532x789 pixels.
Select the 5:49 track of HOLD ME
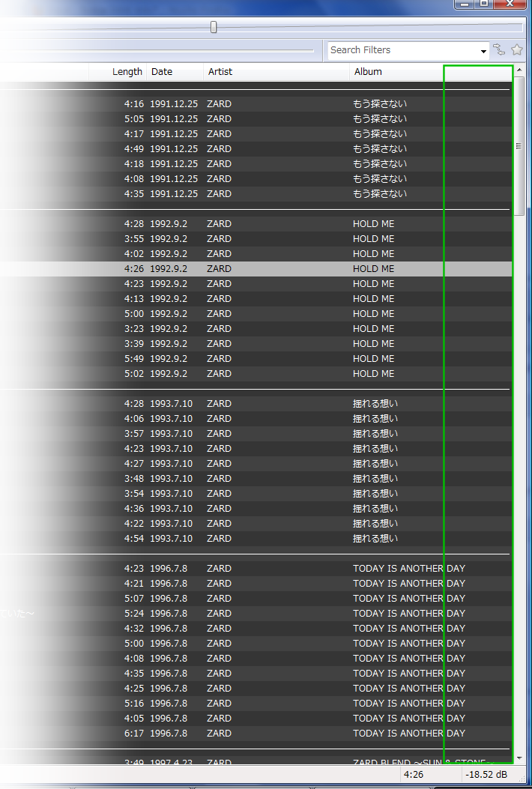pos(256,359)
